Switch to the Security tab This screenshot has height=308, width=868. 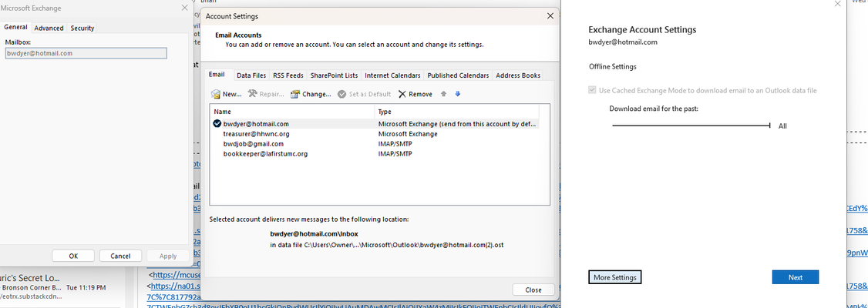point(82,28)
